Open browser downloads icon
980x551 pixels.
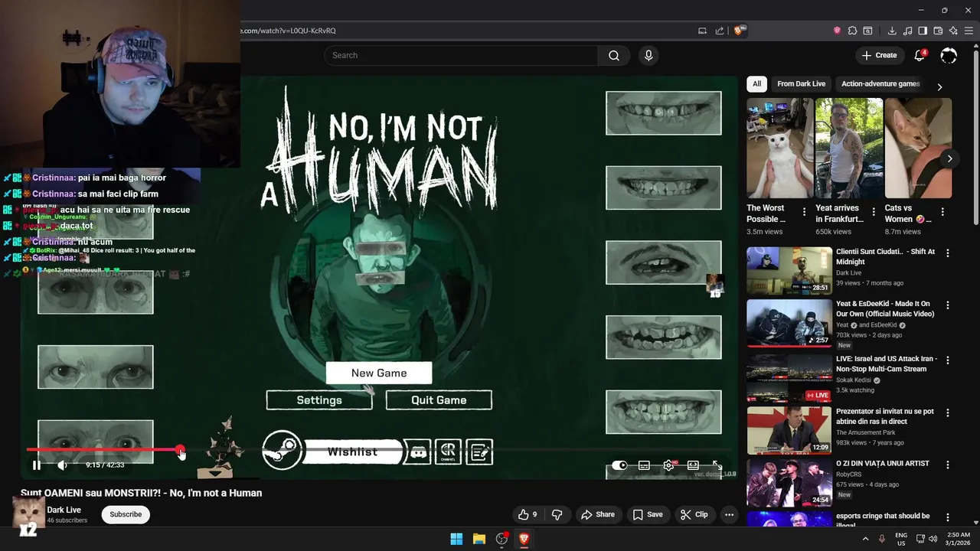892,31
